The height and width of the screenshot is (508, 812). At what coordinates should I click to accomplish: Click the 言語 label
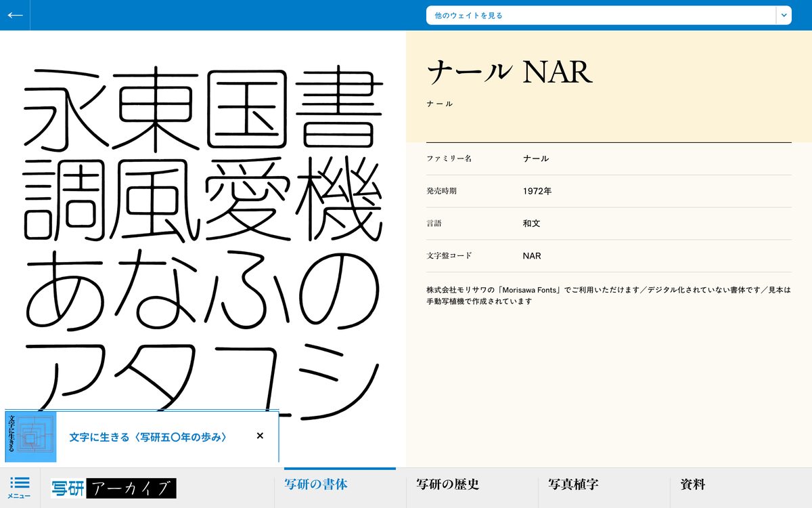(434, 224)
